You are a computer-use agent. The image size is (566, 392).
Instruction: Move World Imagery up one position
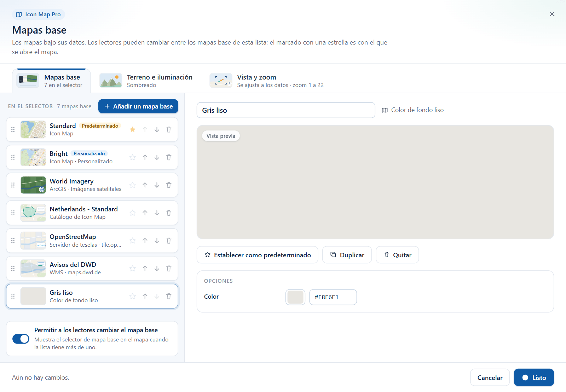pyautogui.click(x=145, y=185)
